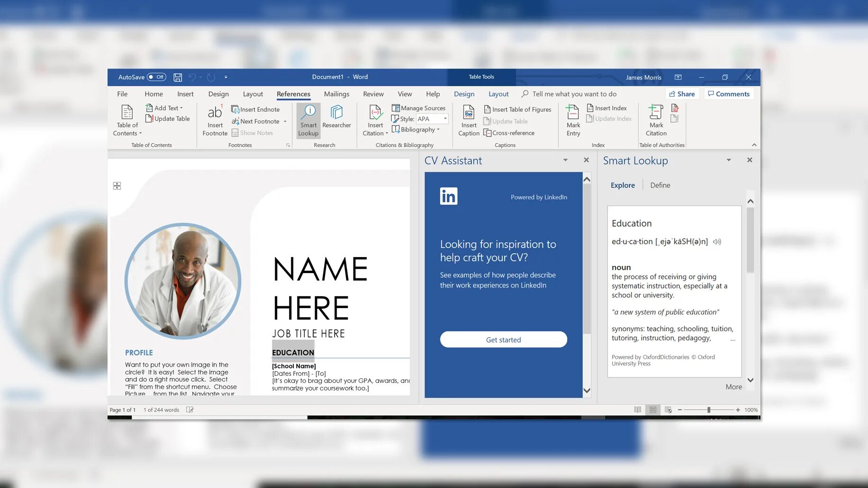
Task: Click the Redo icon in title bar
Action: coord(211,77)
